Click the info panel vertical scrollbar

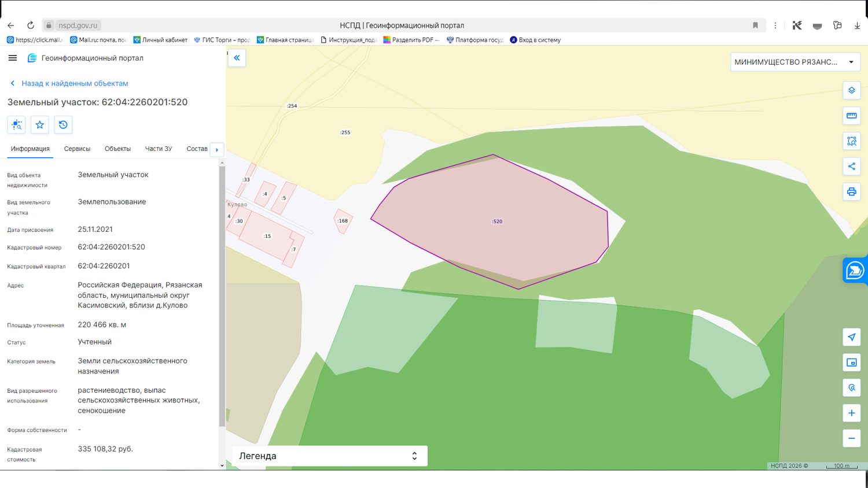tap(222, 296)
